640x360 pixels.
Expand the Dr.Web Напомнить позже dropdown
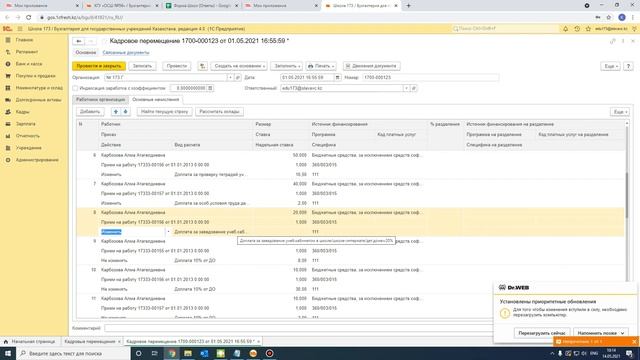tap(622, 333)
